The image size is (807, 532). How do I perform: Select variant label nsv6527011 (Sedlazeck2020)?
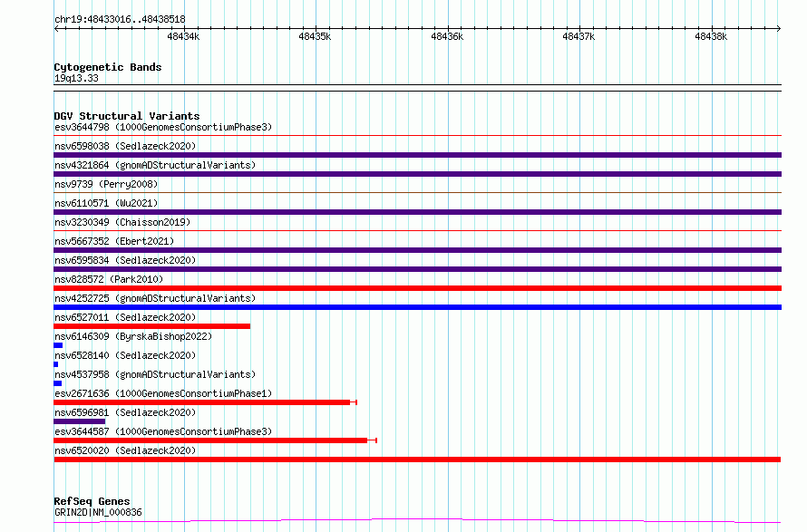(125, 317)
